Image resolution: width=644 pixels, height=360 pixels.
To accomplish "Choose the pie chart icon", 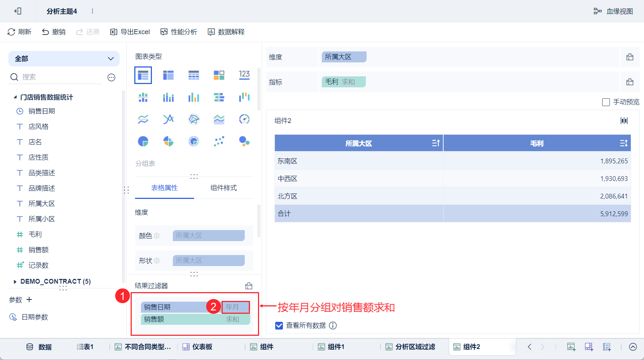I will [x=143, y=141].
